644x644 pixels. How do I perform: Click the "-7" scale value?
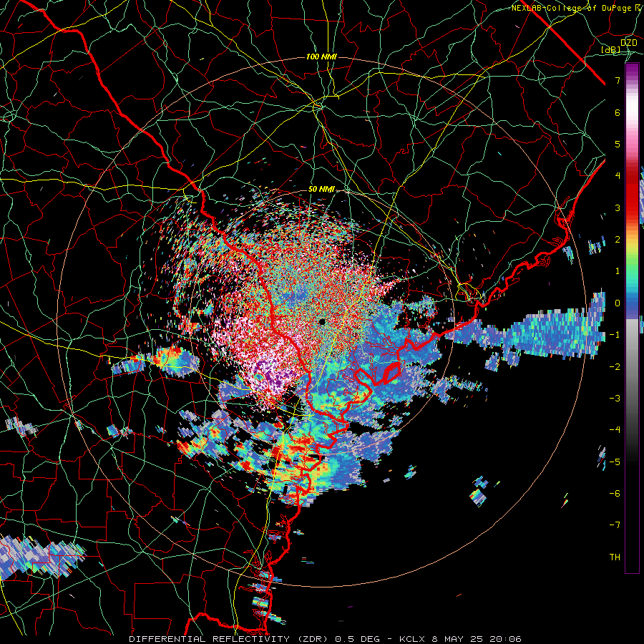(x=615, y=525)
